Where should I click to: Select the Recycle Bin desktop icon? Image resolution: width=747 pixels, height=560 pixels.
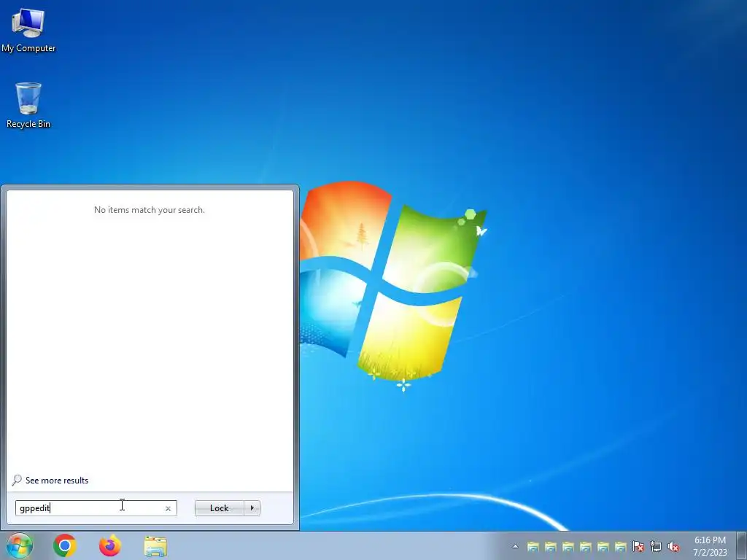point(28,105)
